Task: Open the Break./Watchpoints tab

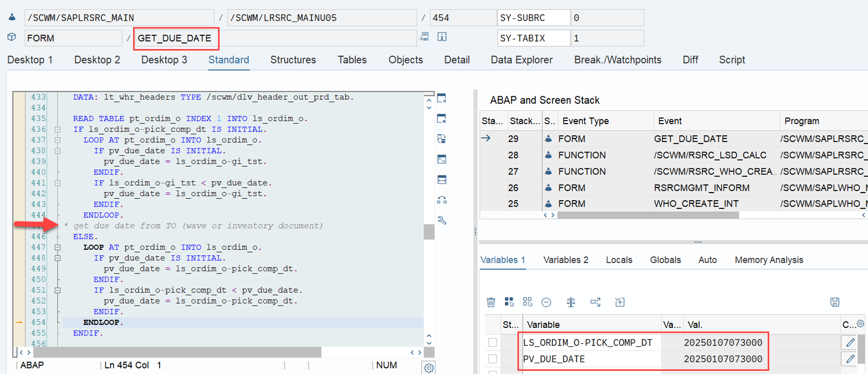Action: pyautogui.click(x=618, y=60)
